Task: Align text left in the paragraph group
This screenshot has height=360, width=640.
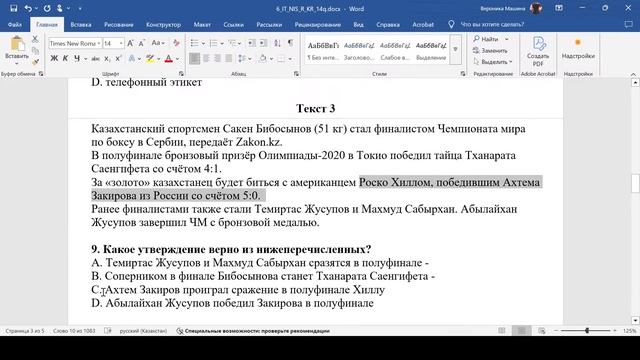Action: point(195,59)
